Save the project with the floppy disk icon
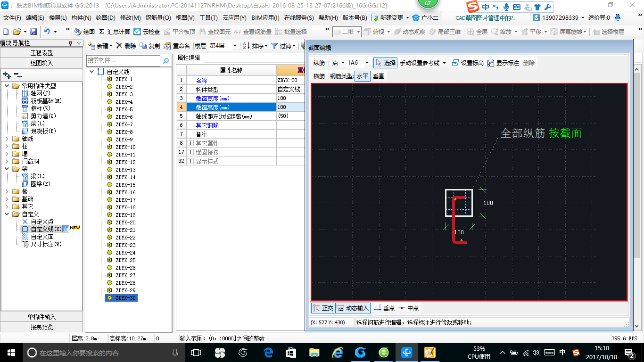The image size is (644, 362). pos(33,32)
